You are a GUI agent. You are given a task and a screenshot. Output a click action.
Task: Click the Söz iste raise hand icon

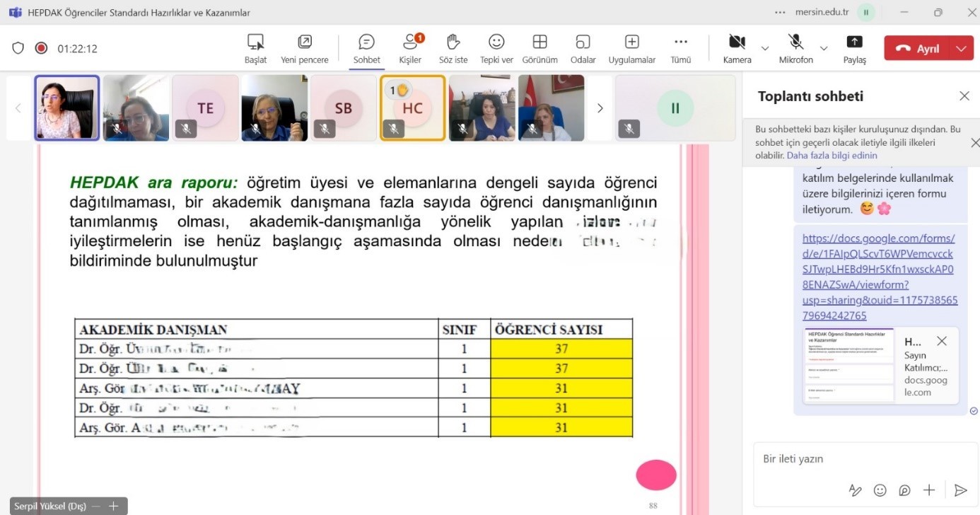(x=453, y=42)
